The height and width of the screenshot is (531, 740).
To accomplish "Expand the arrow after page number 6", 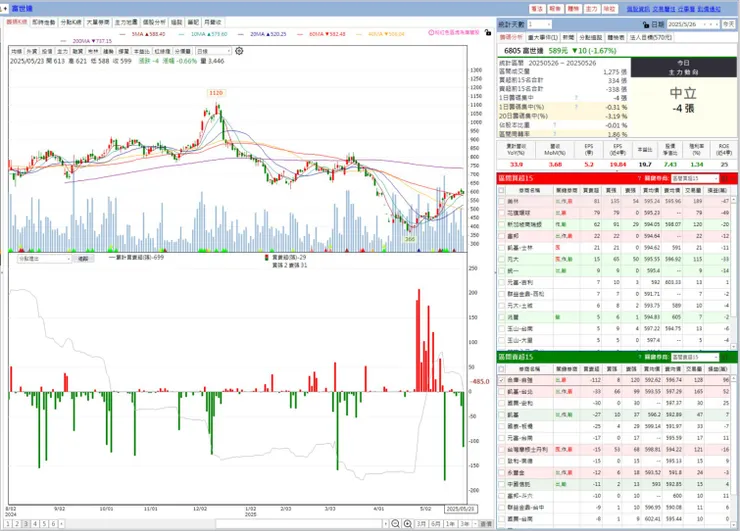I will pyautogui.click(x=61, y=524).
